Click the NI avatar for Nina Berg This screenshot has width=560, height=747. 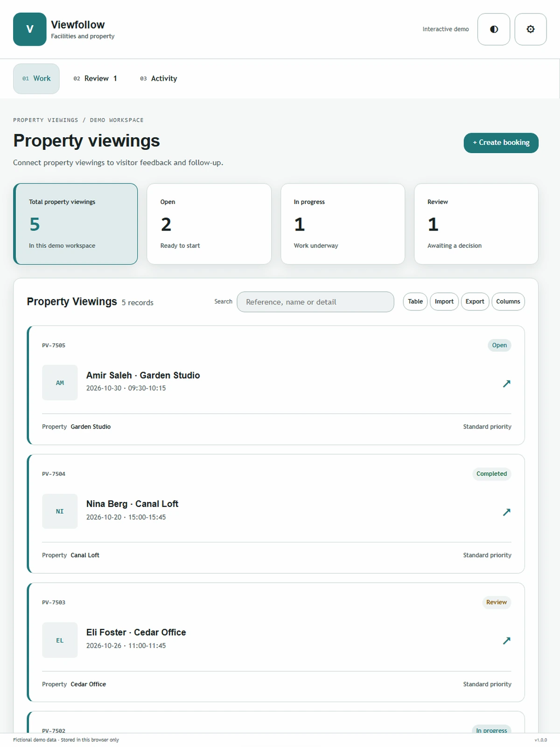60,511
